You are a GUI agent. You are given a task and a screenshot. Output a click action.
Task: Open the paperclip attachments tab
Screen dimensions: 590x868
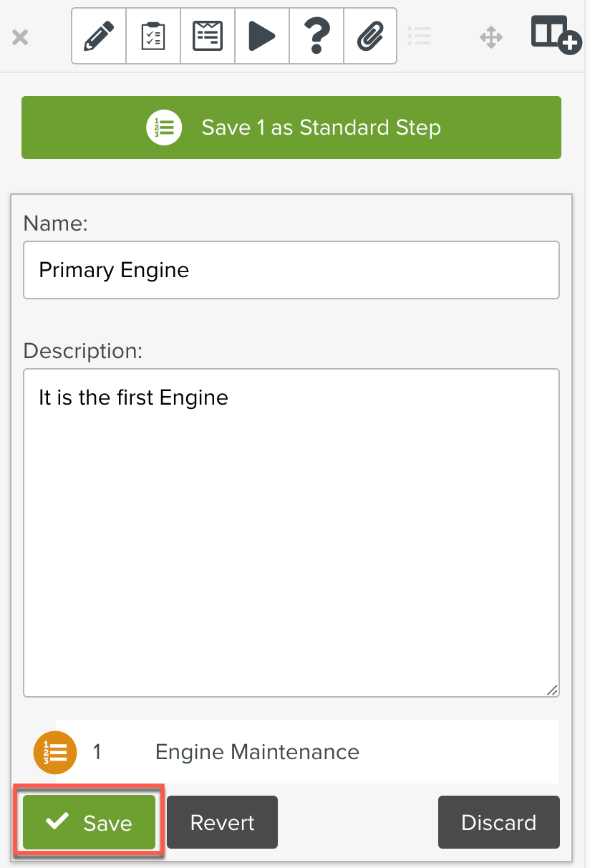point(370,36)
